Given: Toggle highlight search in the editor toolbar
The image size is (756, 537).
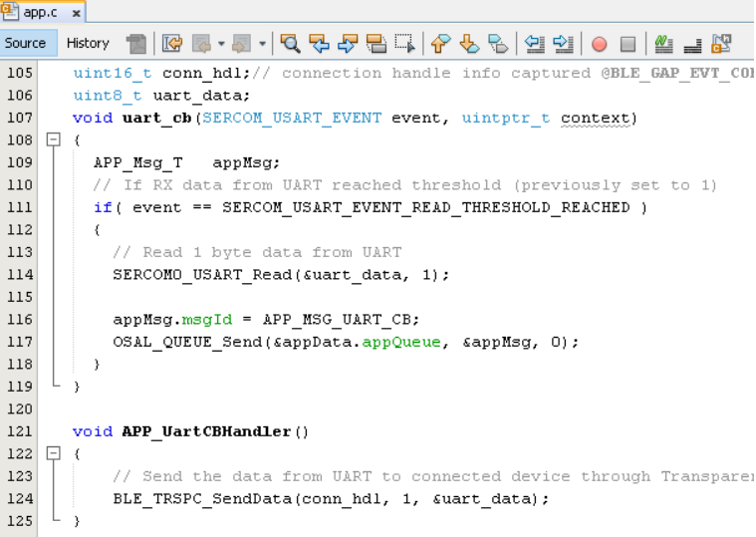Looking at the screenshot, I should (377, 44).
